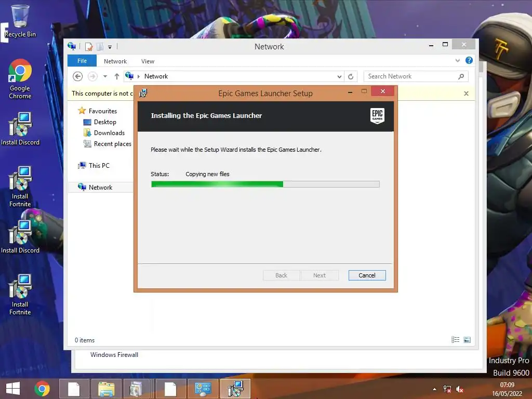Screen dimensions: 532x399
Task: Select the second Install Discord desktop icon
Action: click(20, 237)
